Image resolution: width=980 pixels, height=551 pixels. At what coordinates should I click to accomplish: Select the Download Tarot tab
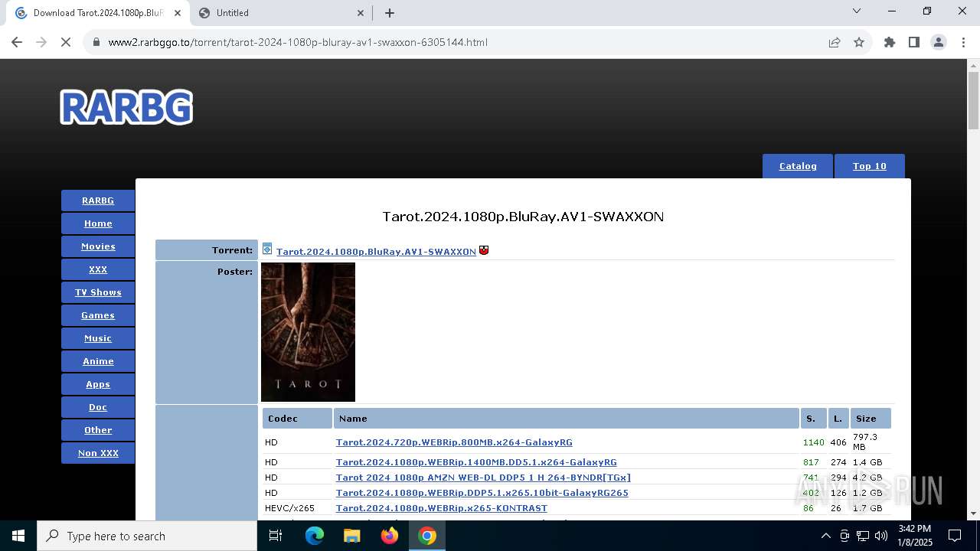(x=98, y=13)
